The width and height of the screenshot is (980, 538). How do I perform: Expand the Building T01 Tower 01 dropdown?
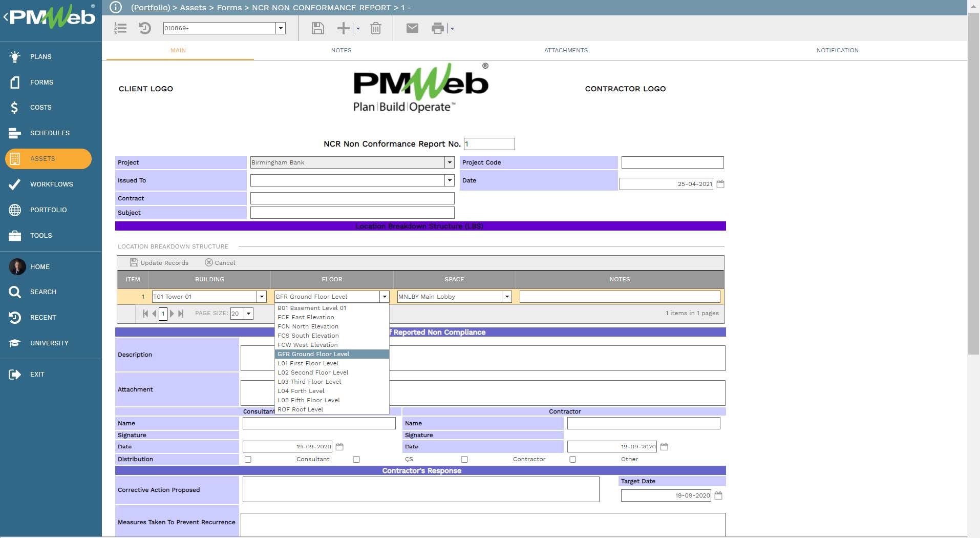click(x=262, y=297)
